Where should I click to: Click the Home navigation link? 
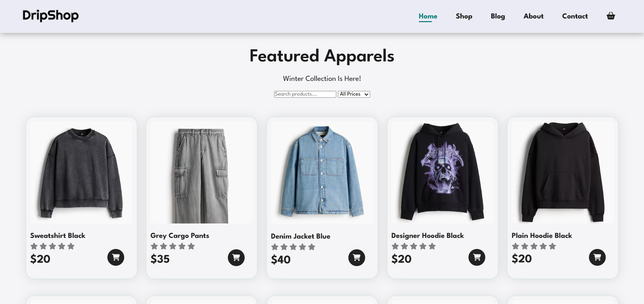pyautogui.click(x=428, y=16)
